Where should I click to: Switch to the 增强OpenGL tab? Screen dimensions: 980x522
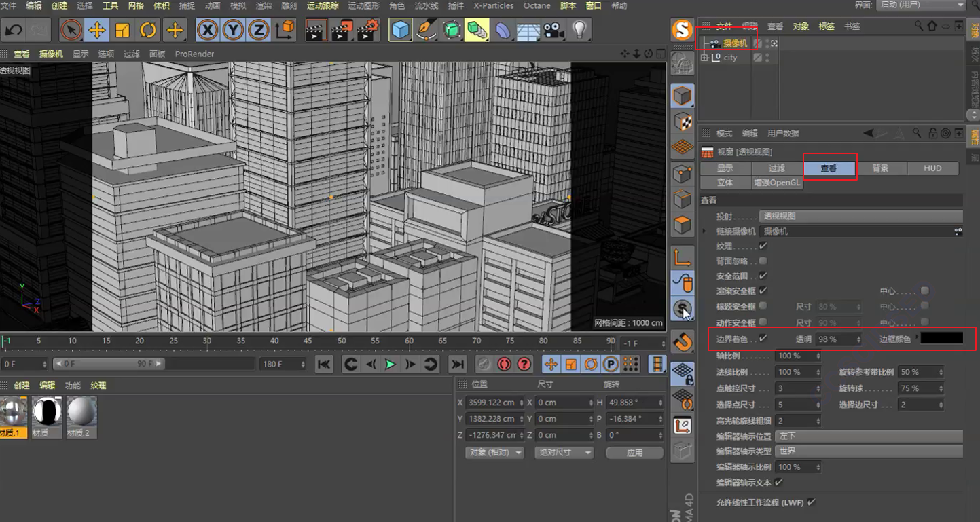pyautogui.click(x=777, y=183)
